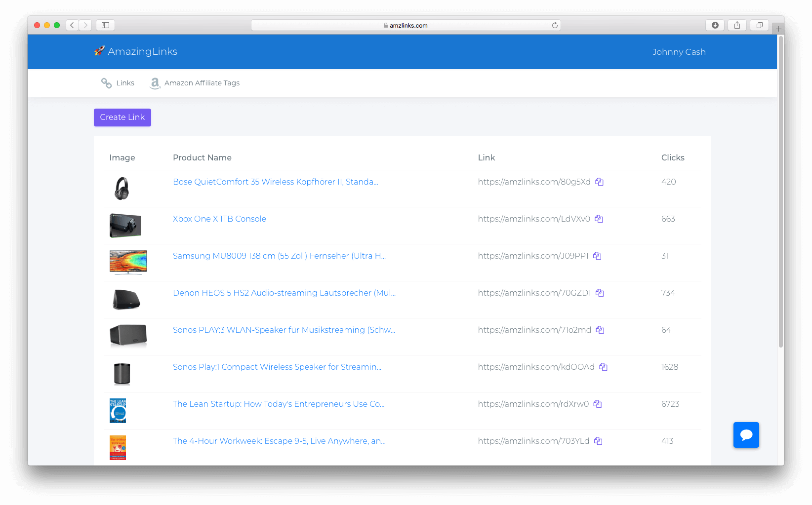
Task: Select the short URL https://amzlinks.com/703YLd
Action: coord(534,441)
